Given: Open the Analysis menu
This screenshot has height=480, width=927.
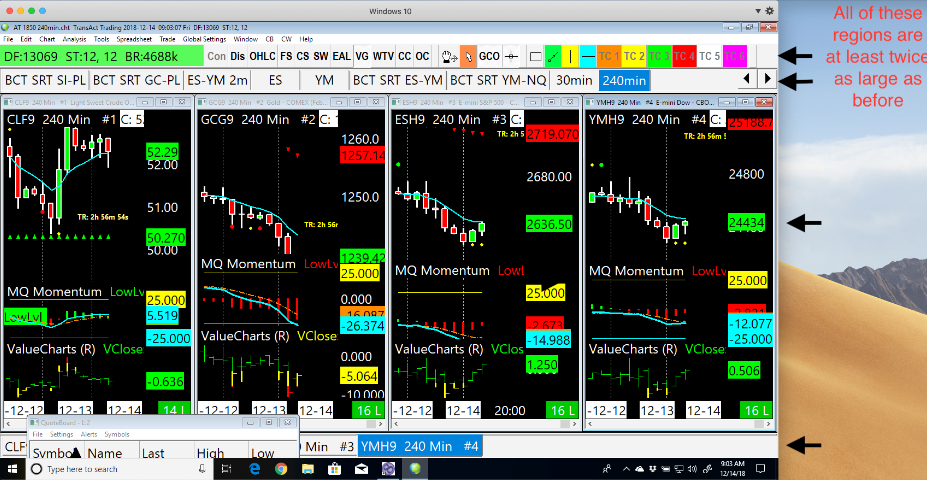Looking at the screenshot, I should click(x=74, y=39).
